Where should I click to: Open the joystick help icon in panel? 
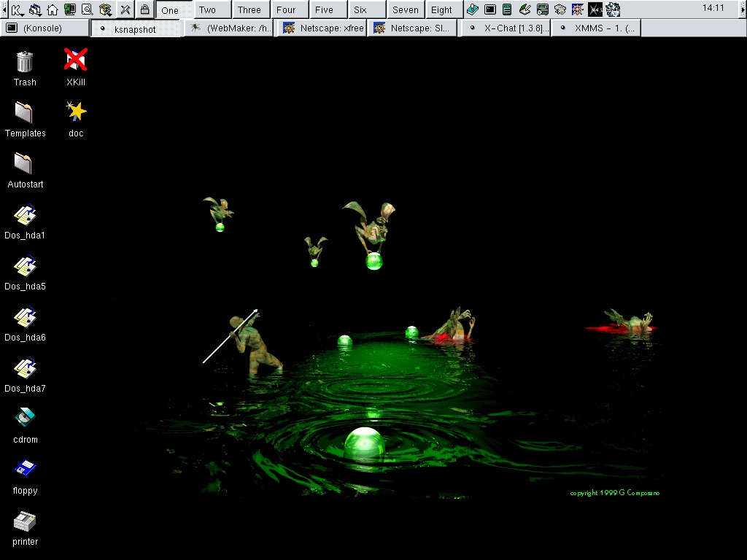click(x=472, y=9)
